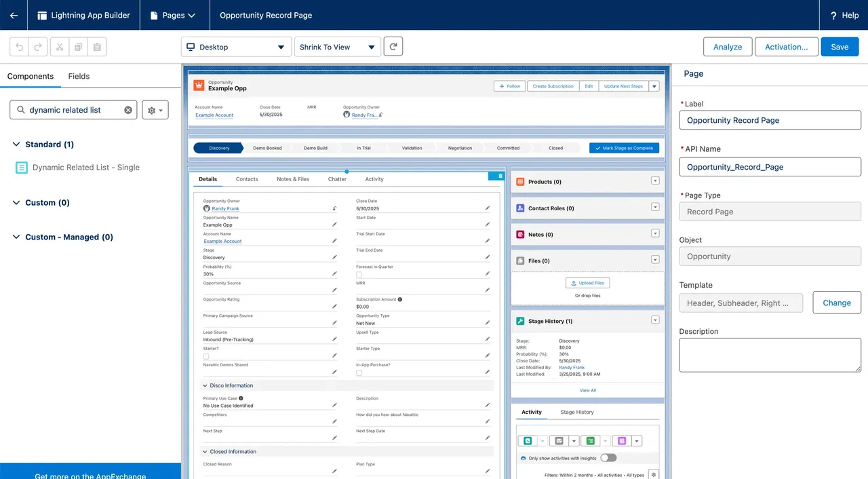Click the Cut scissors icon
This screenshot has height=479, width=868.
point(59,47)
